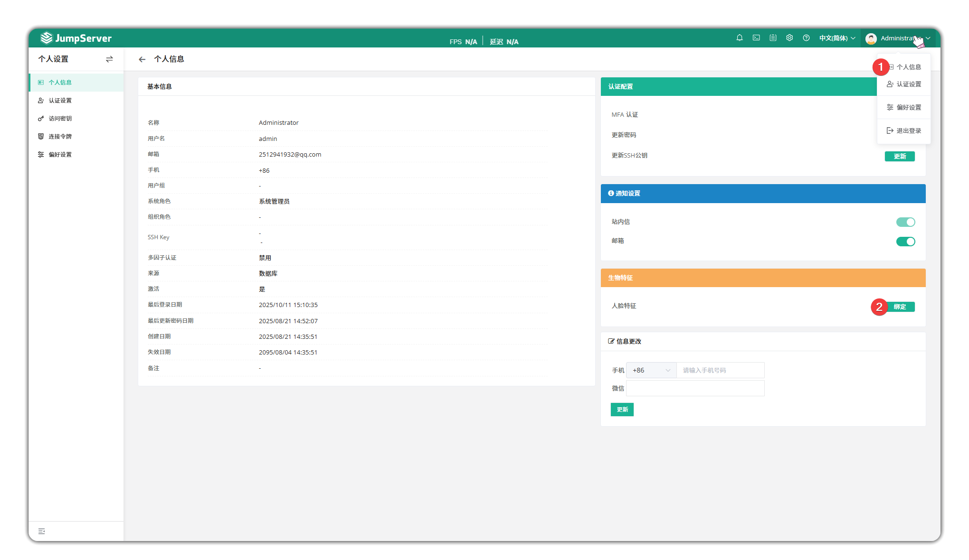Click the JumpServer logo
Image resolution: width=969 pixels, height=560 pixels.
click(x=76, y=38)
